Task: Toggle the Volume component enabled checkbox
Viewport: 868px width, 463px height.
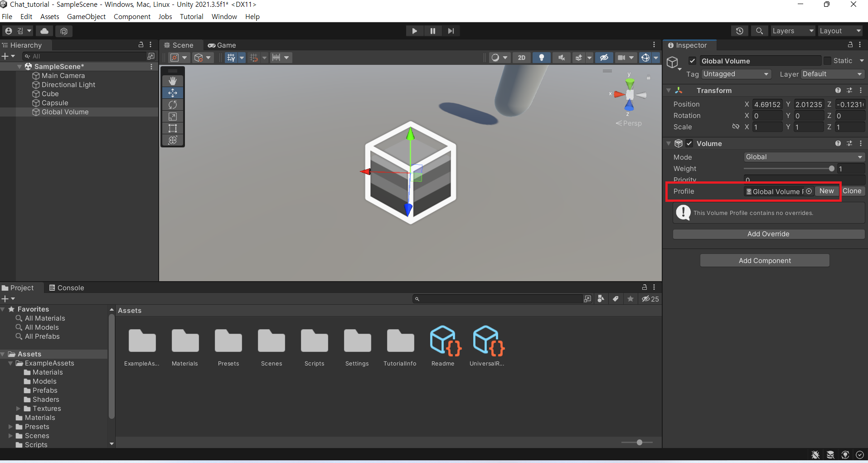Action: pyautogui.click(x=689, y=143)
